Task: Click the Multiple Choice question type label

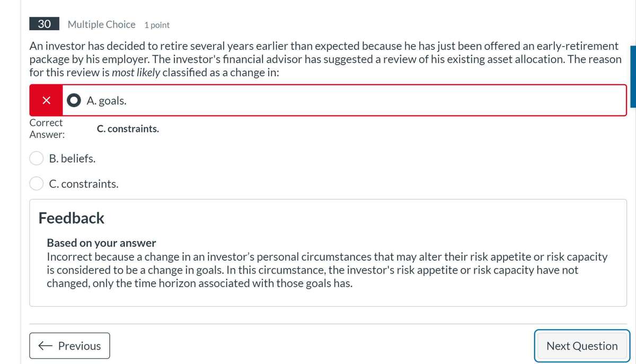Action: pos(102,24)
